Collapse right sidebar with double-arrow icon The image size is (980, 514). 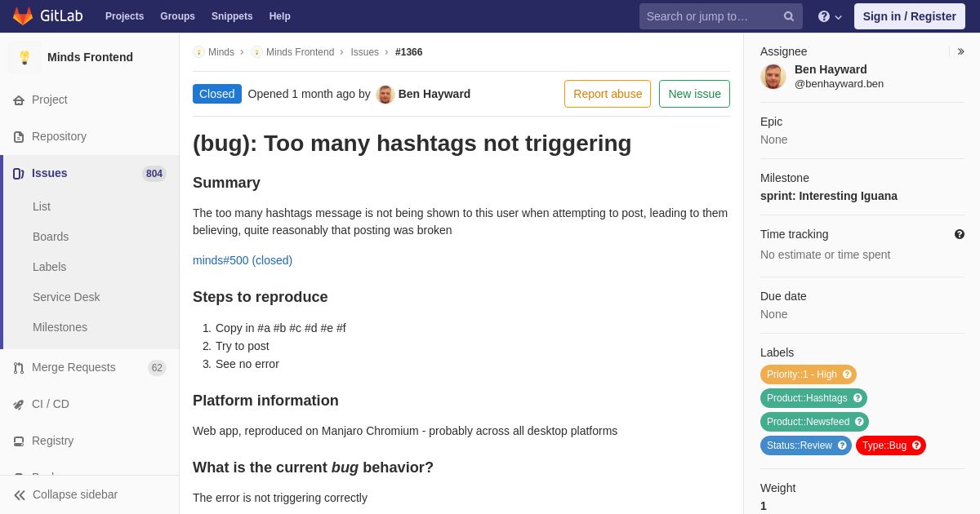pyautogui.click(x=961, y=51)
